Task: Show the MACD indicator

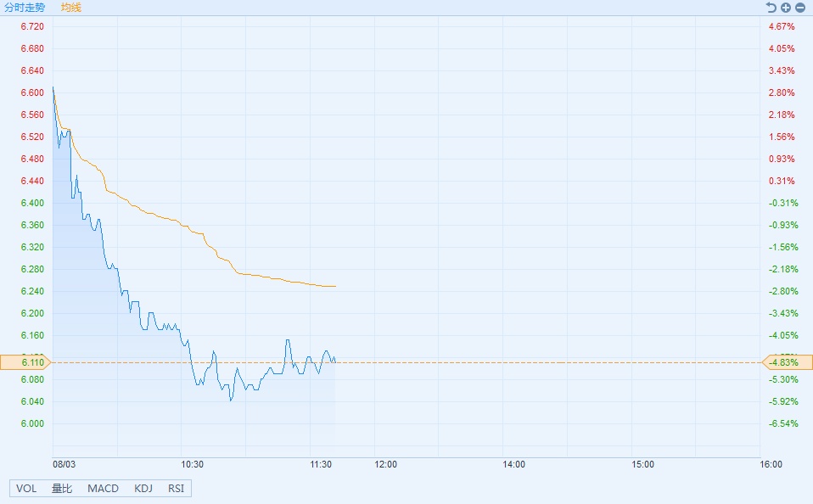Action: point(103,488)
